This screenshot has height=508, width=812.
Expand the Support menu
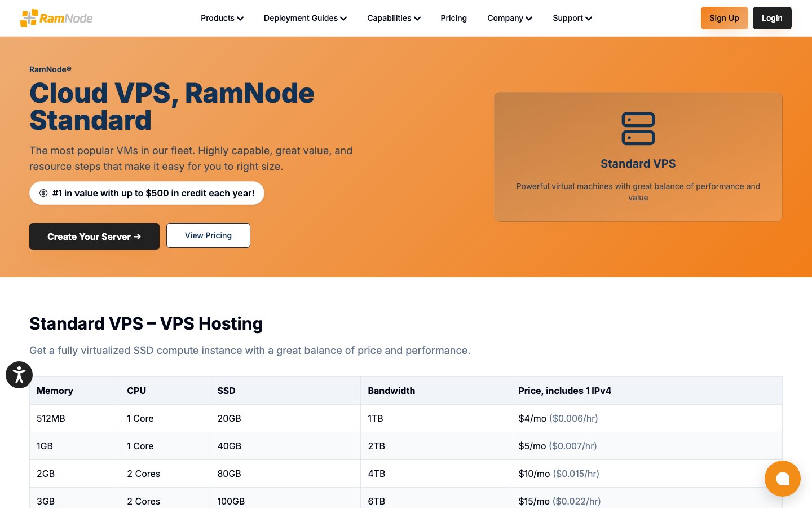(572, 18)
